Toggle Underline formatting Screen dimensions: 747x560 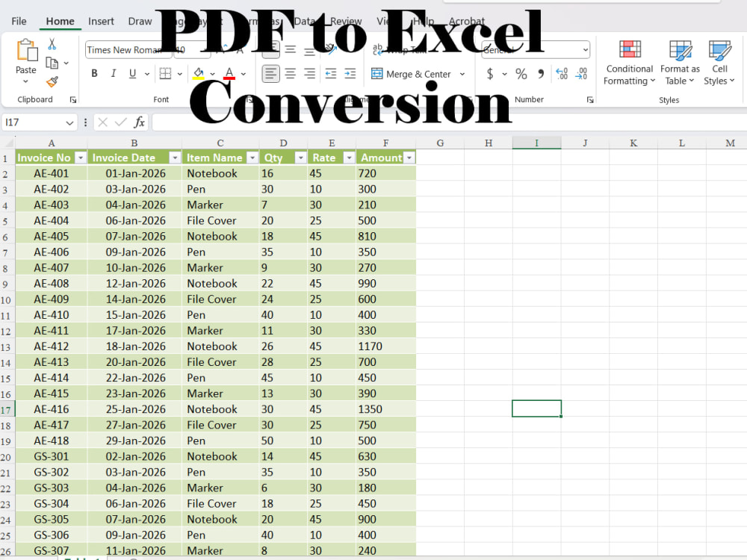132,73
